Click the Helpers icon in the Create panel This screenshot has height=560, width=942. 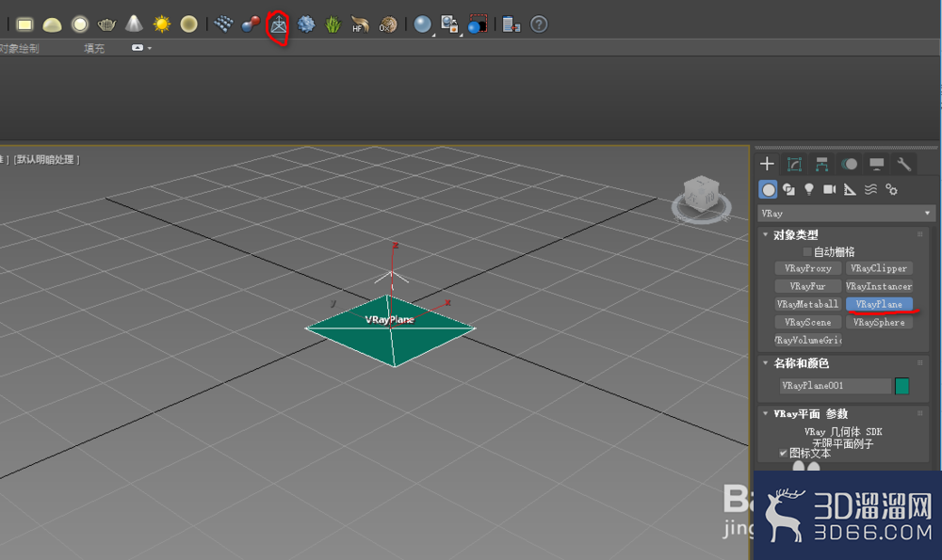850,189
